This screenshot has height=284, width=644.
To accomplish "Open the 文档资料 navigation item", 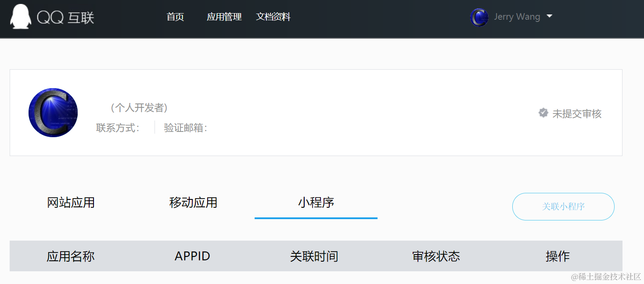I will pyautogui.click(x=273, y=17).
